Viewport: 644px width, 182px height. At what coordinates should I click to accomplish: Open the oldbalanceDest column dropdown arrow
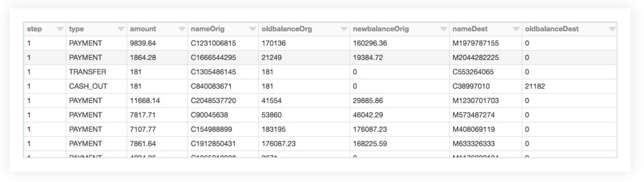[612, 29]
